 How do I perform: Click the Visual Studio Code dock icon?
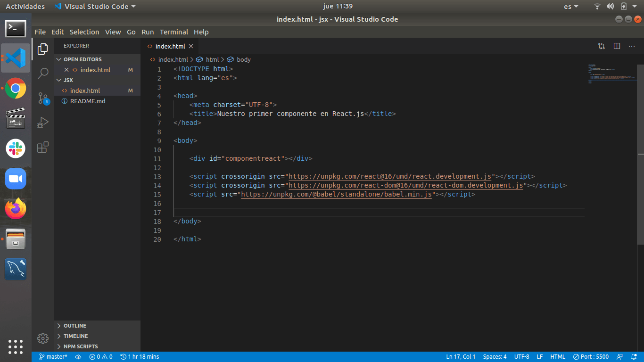pyautogui.click(x=16, y=58)
